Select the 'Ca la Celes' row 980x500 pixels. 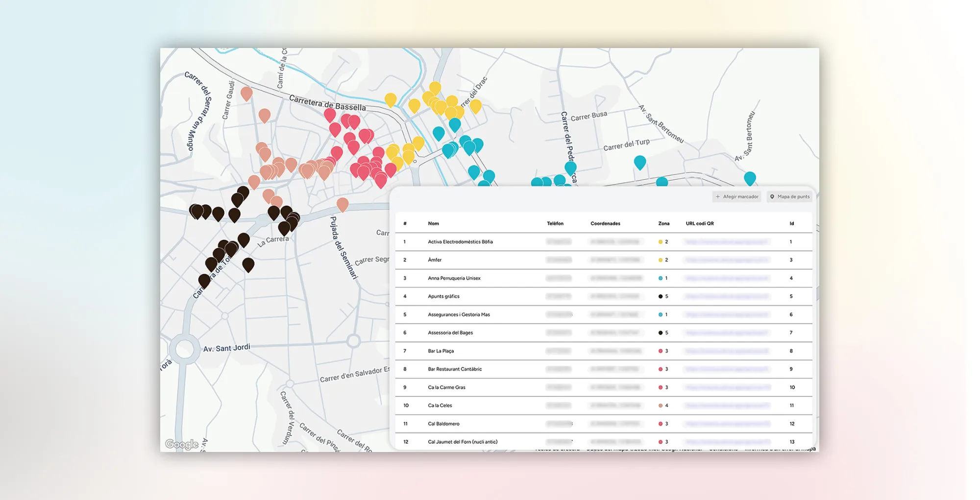(604, 405)
